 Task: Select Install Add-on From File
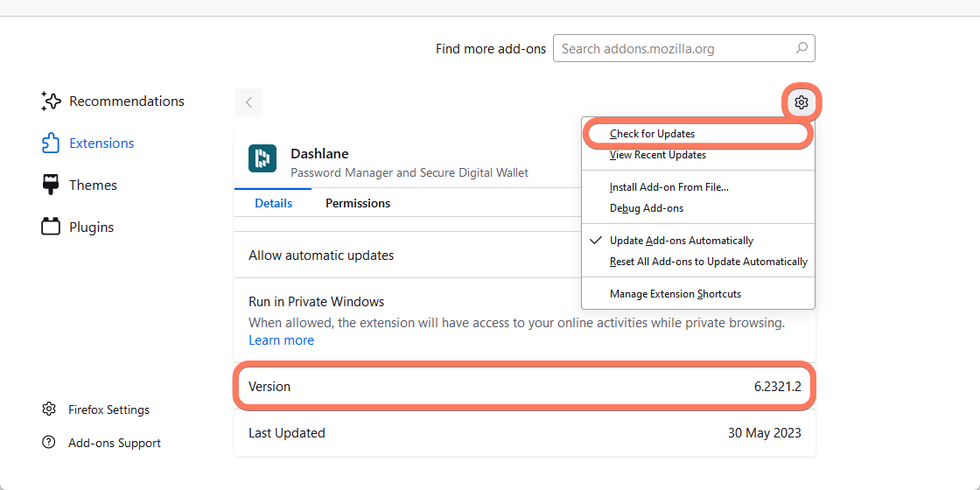tap(698, 187)
